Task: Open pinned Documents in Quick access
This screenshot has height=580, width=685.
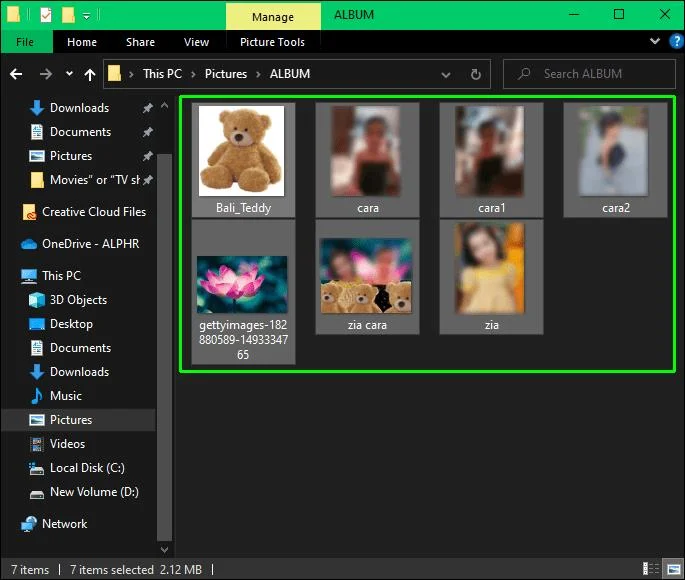Action: pos(79,132)
